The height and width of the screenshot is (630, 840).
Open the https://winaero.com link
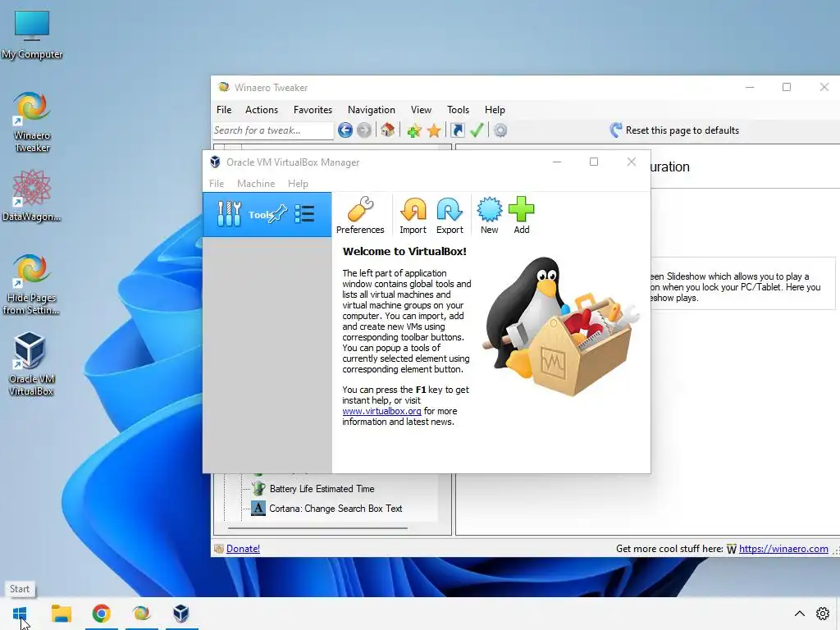783,549
